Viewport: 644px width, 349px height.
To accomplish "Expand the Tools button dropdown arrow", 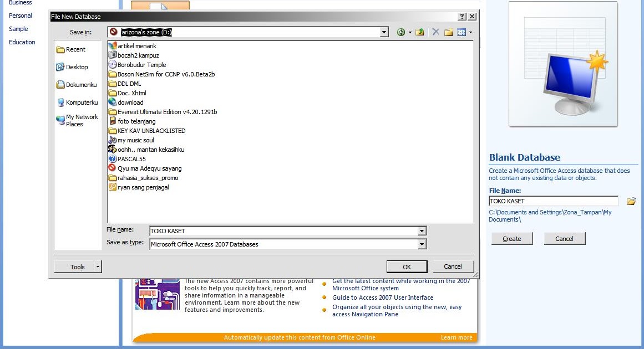I will (x=97, y=266).
